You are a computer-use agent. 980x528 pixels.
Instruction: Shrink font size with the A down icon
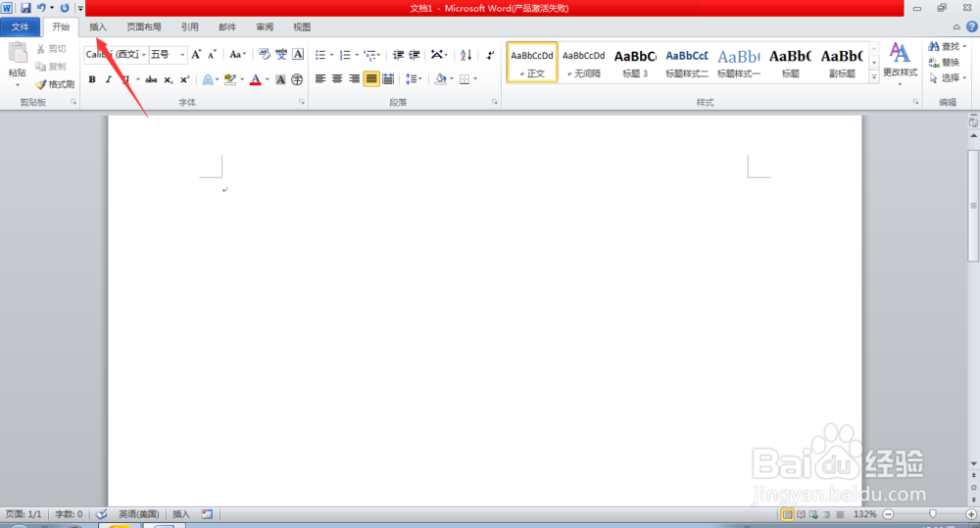pyautogui.click(x=212, y=54)
